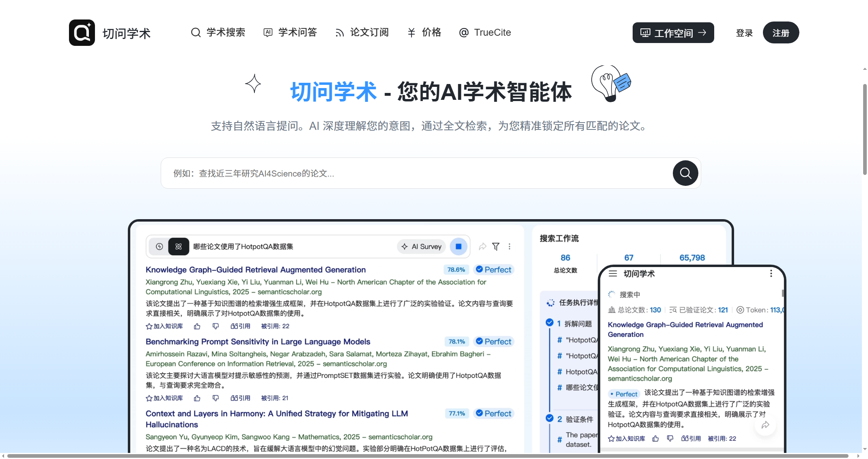Click the 注册 button
Viewport: 868px width, 459px height.
pyautogui.click(x=781, y=32)
